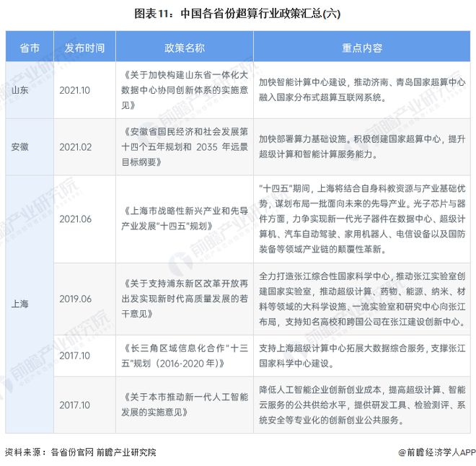Click date 2017.10 beside 人工智能 policy
This screenshot has height=466, width=476.
click(x=75, y=405)
